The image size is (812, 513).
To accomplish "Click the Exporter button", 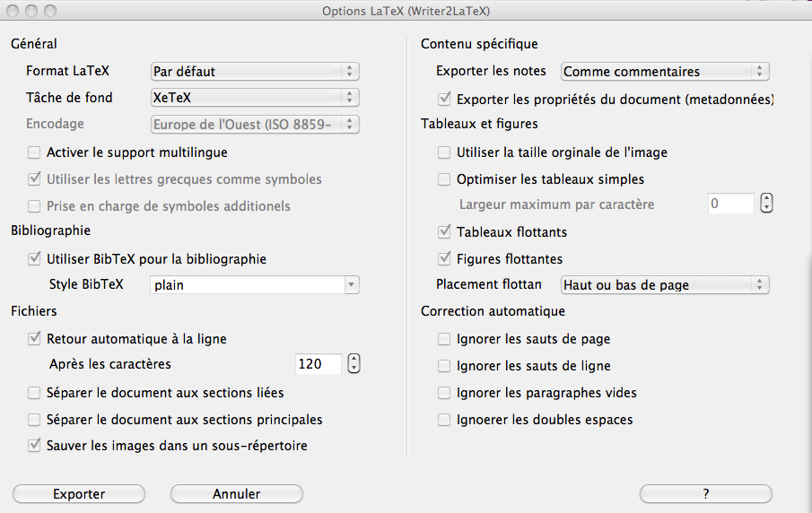I will (79, 494).
